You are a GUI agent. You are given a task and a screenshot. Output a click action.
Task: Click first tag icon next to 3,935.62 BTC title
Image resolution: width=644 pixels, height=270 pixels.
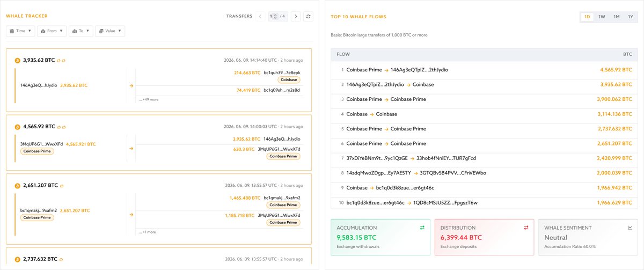click(58, 61)
